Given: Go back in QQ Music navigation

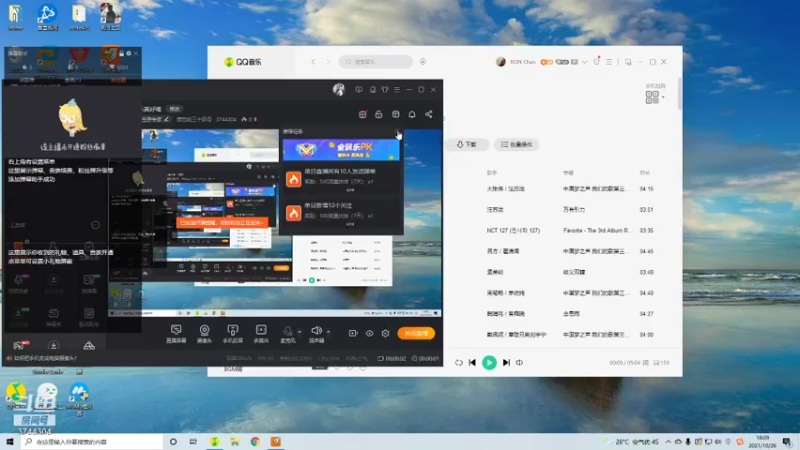Looking at the screenshot, I should tap(313, 62).
